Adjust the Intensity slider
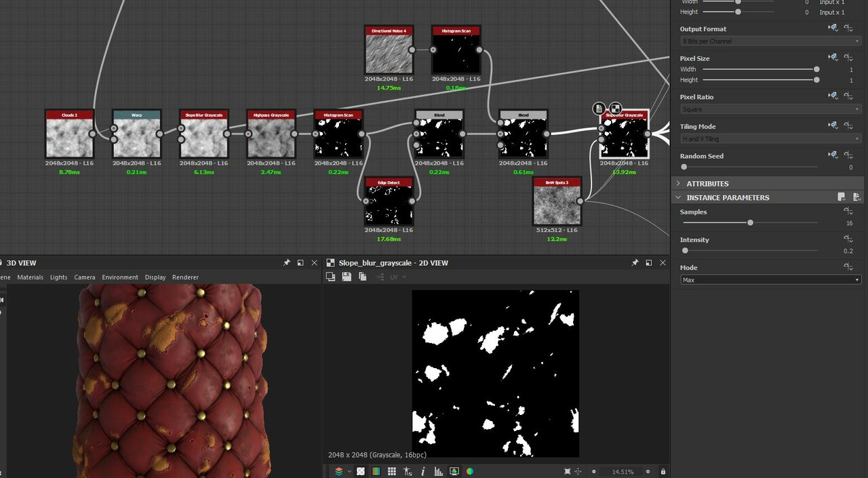The image size is (868, 478). pyautogui.click(x=686, y=251)
